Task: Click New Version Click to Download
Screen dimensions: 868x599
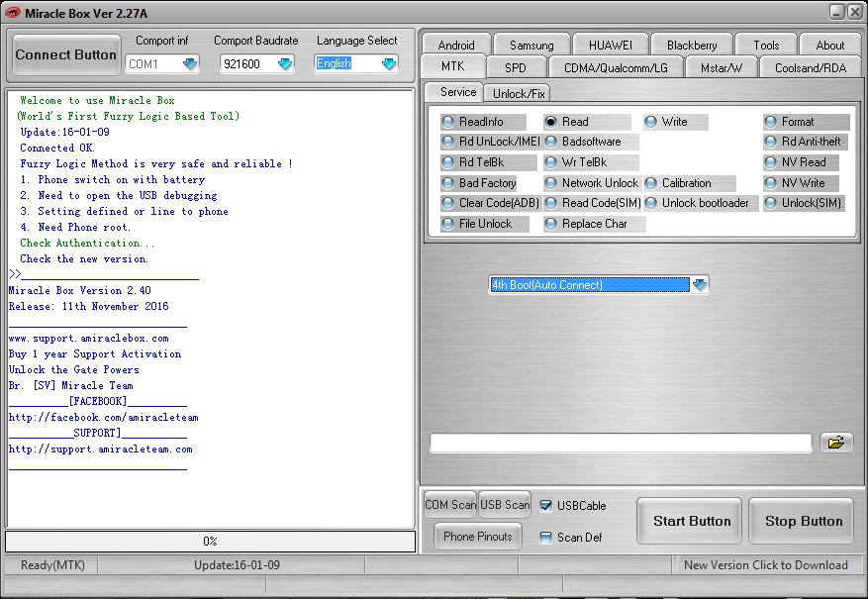Action: tap(766, 565)
